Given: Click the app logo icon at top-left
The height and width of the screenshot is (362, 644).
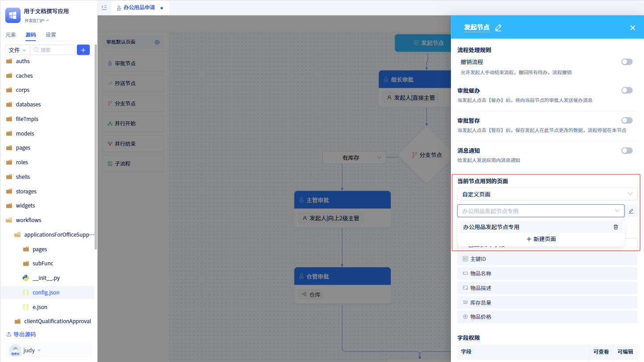Looking at the screenshot, I should click(x=13, y=15).
